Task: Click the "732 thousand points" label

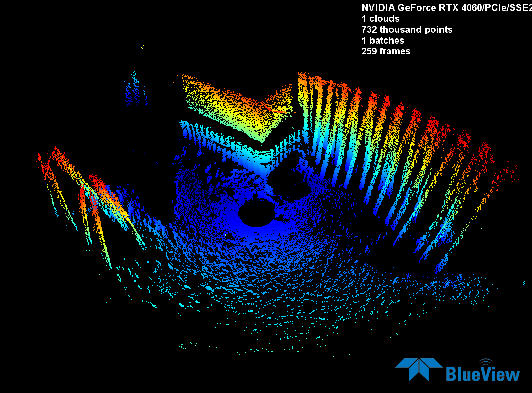Action: point(407,30)
